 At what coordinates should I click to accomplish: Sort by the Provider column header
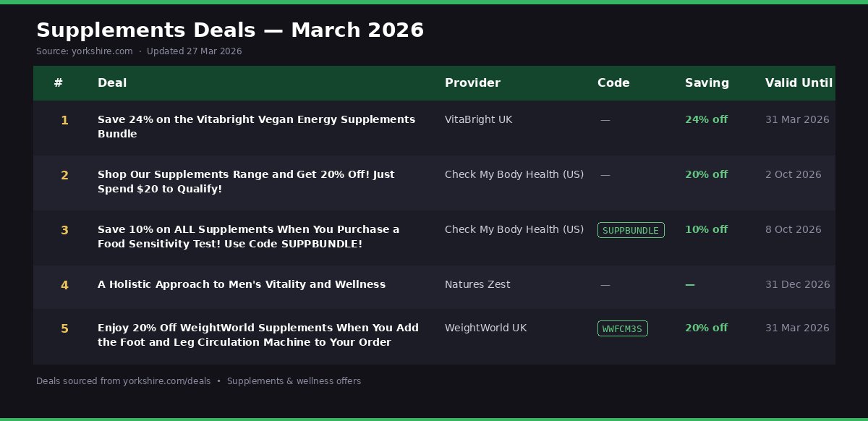[x=472, y=82]
